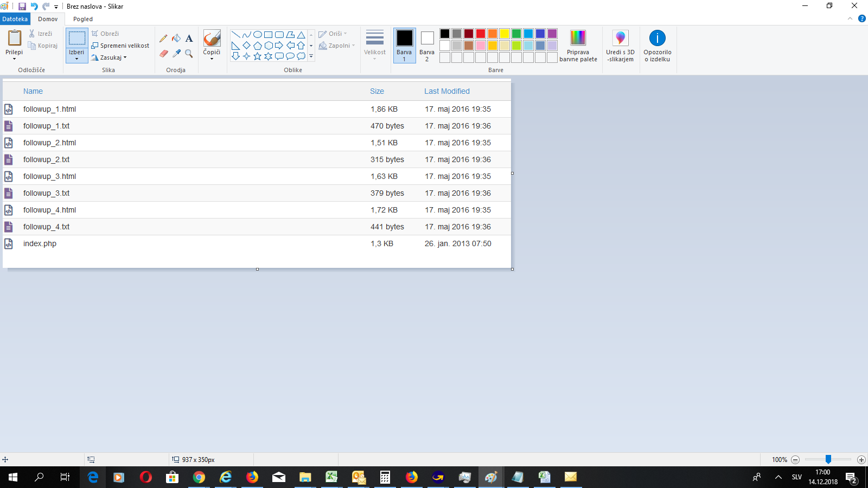
Task: Switch to the Pogled tab
Action: 83,19
